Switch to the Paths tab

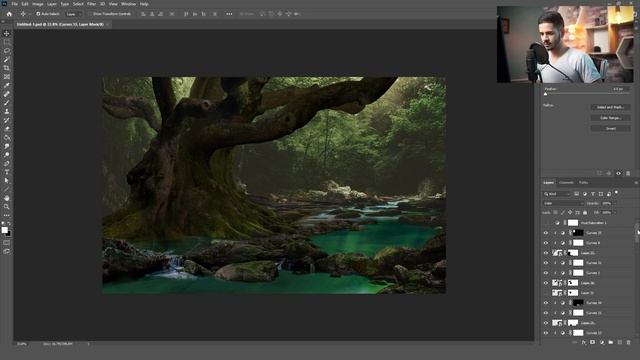584,183
